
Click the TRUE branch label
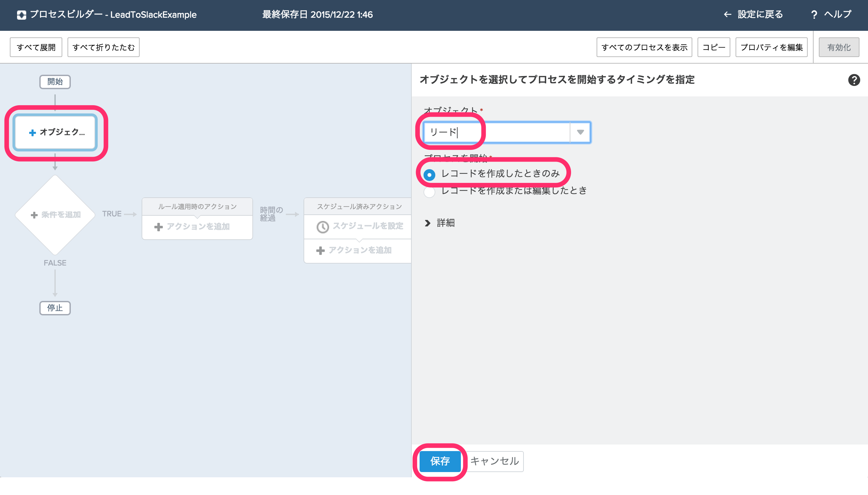click(x=112, y=214)
